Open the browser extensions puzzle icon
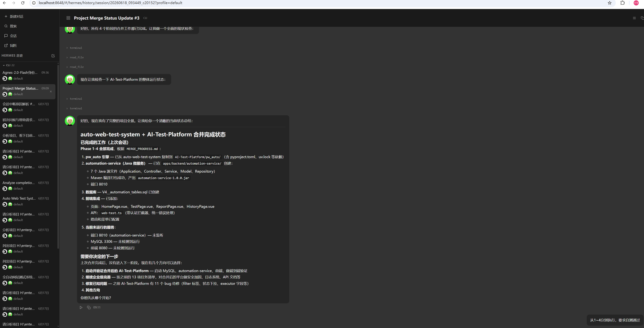 [623, 3]
